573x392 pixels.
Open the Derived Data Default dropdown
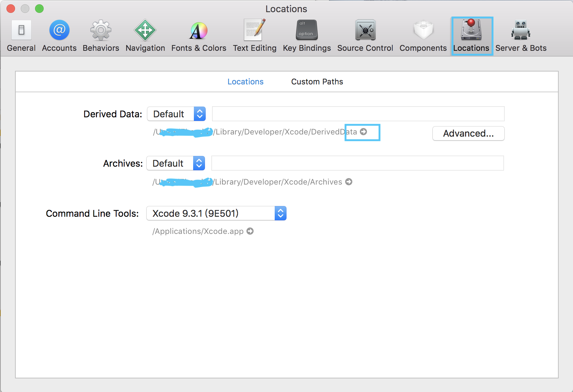[176, 114]
